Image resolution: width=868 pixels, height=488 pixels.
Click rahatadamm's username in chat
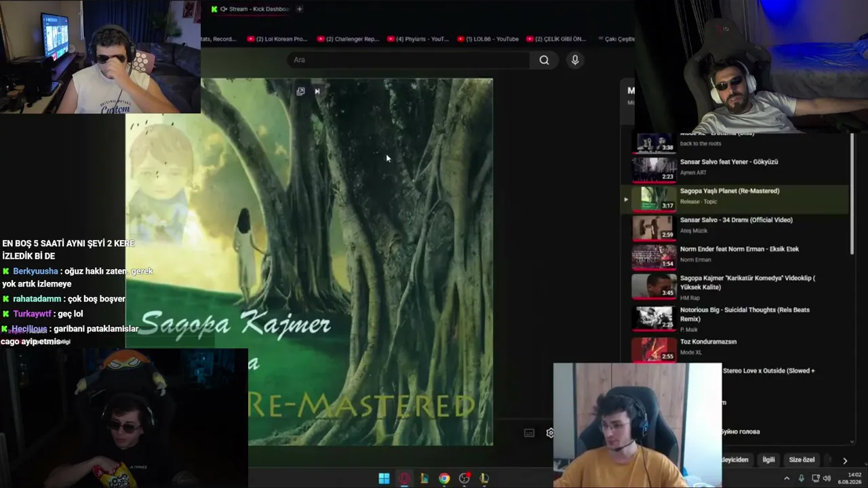tap(37, 299)
